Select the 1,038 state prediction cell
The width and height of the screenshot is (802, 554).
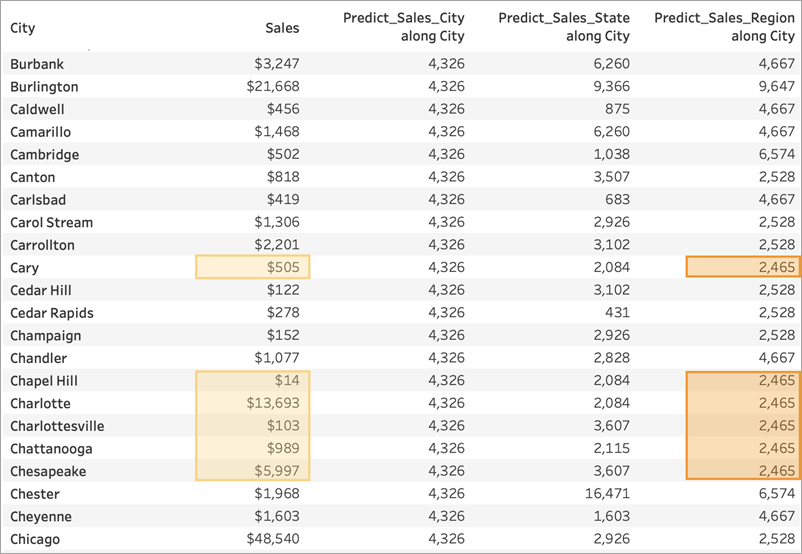point(611,154)
